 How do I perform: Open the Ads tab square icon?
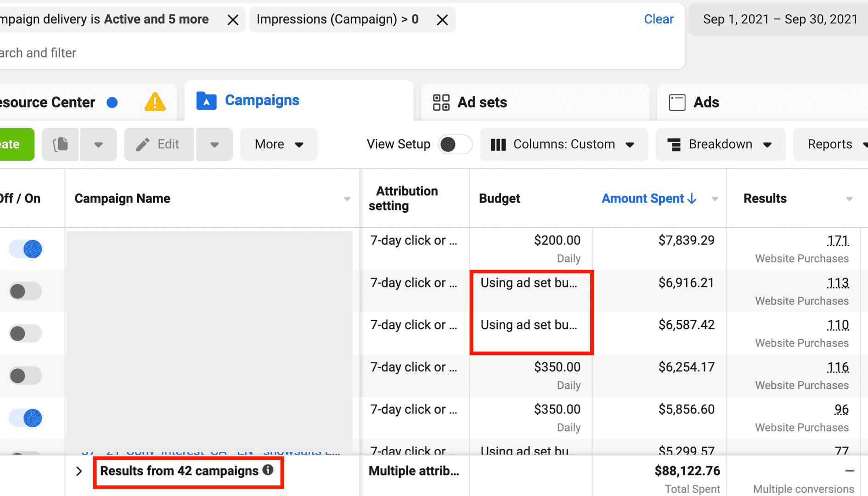pos(676,102)
